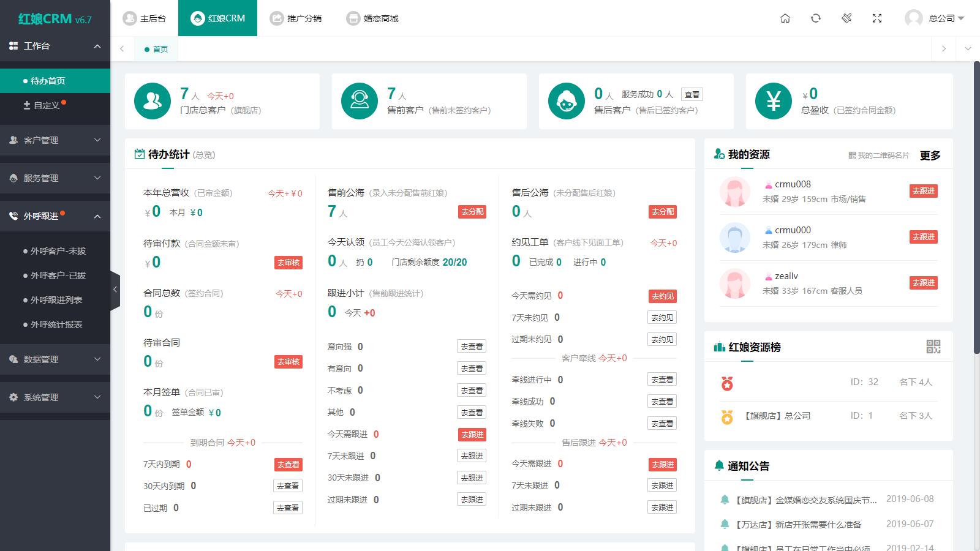
Task: Click crmu008 avatar thumbnail
Action: (x=735, y=192)
